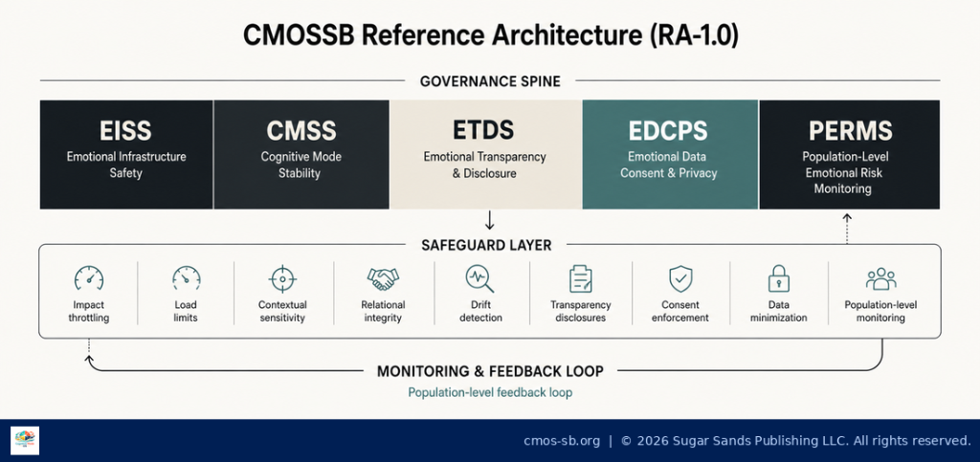
Task: Click the CMOSSB Reference Architecture title
Action: tap(490, 35)
